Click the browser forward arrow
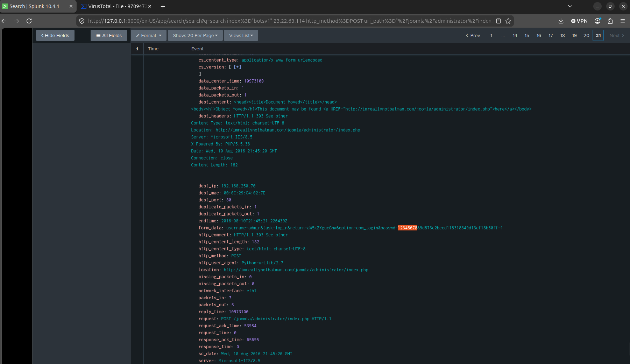The height and width of the screenshot is (364, 630). [16, 21]
